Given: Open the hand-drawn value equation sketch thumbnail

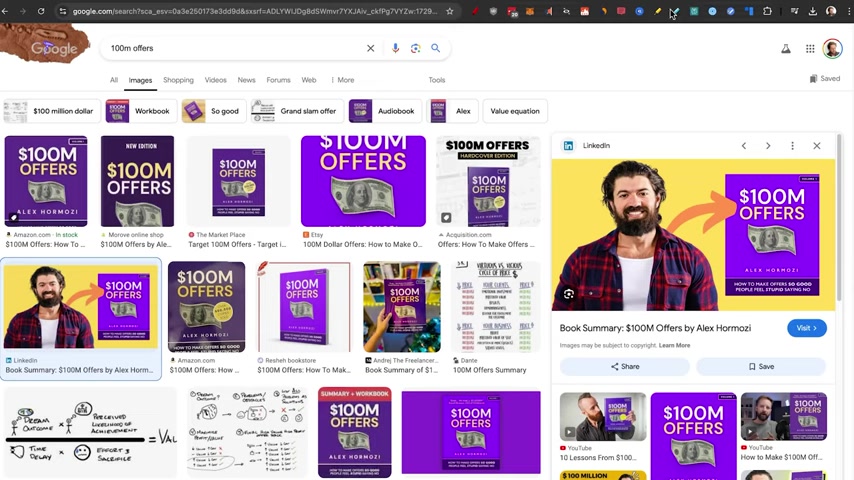Looking at the screenshot, I should click(90, 433).
